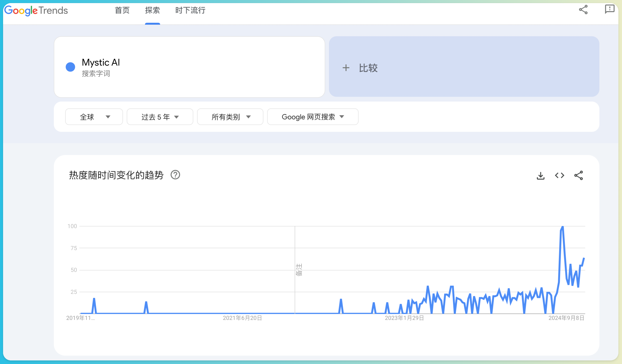Open the send feedback icon
Screen dimensions: 622x364
[x=609, y=10]
